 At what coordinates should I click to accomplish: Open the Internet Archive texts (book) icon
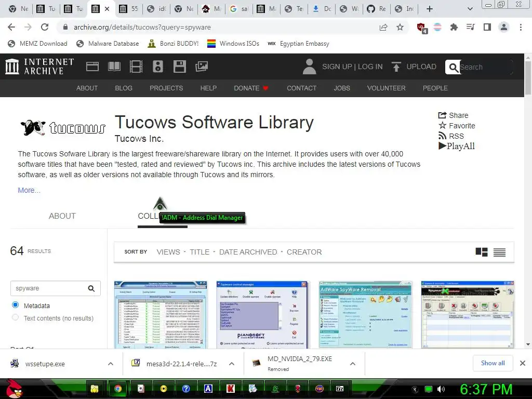[x=114, y=66]
